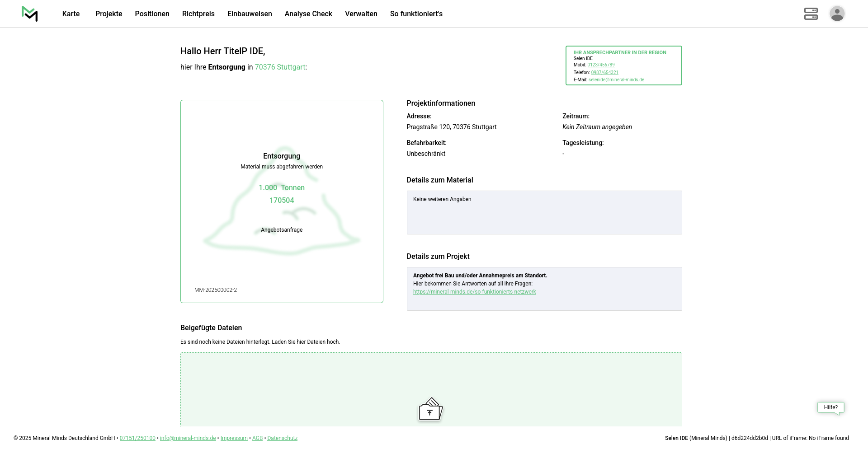The width and height of the screenshot is (868, 449).
Task: Open the Positionen page
Action: coord(152,14)
